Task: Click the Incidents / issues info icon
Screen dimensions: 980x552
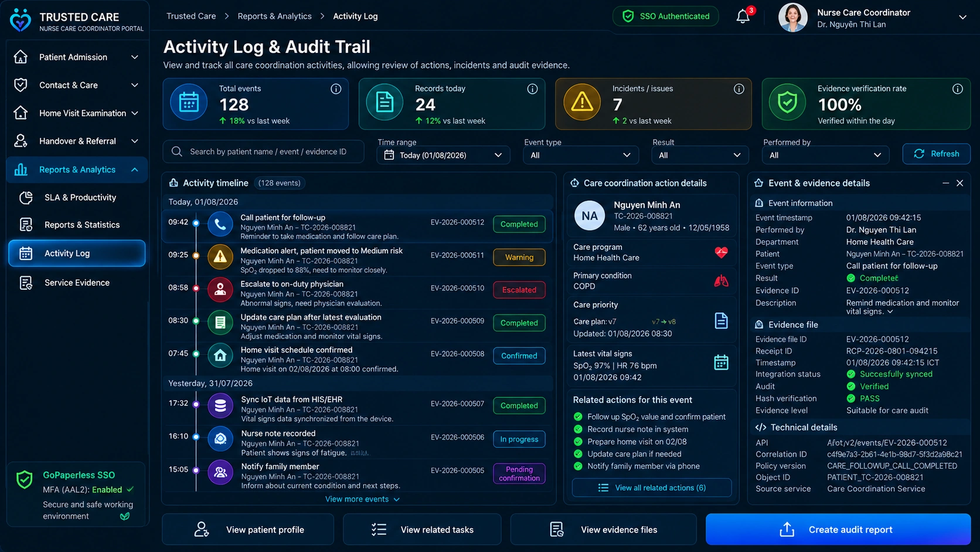Action: click(739, 89)
